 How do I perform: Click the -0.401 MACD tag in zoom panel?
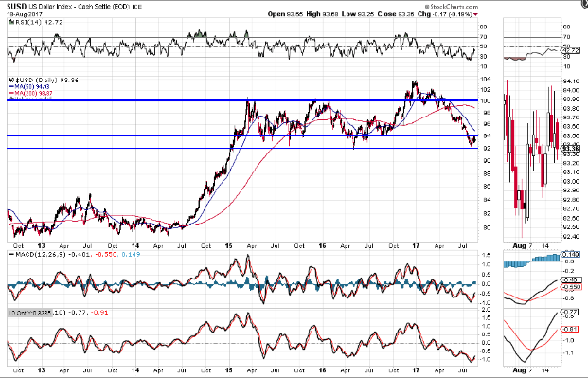point(571,279)
